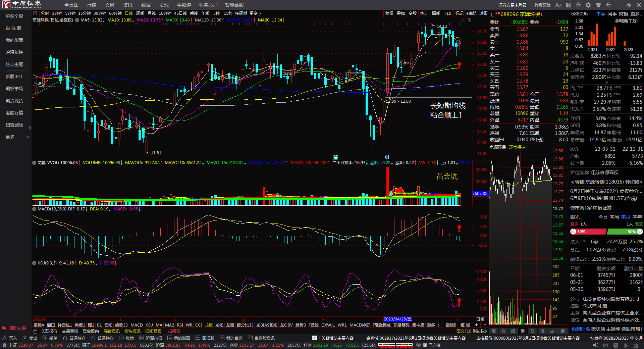Open the fx formula editor icon
644x349 pixels.
[578, 5]
